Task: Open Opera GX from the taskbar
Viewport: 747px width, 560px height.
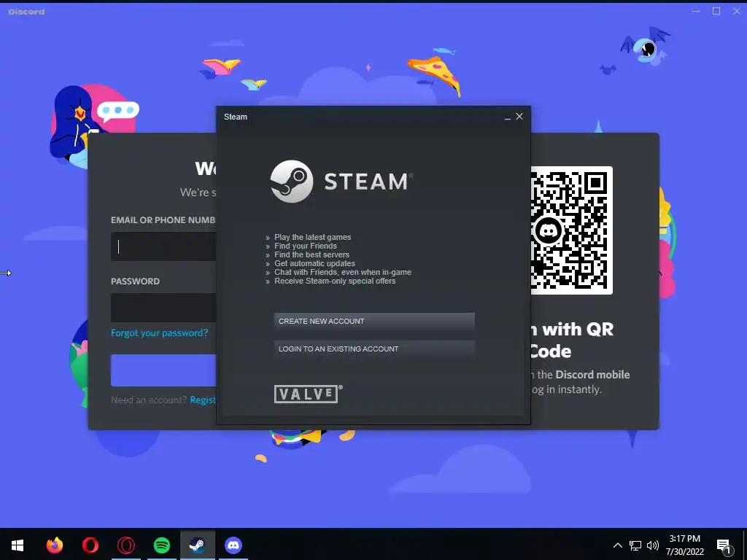Action: 125,545
